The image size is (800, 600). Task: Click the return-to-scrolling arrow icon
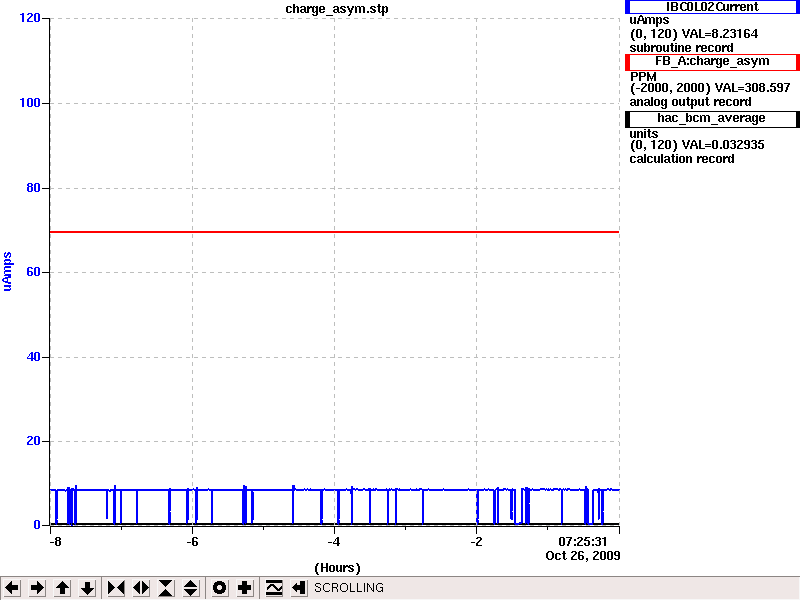pyautogui.click(x=299, y=588)
